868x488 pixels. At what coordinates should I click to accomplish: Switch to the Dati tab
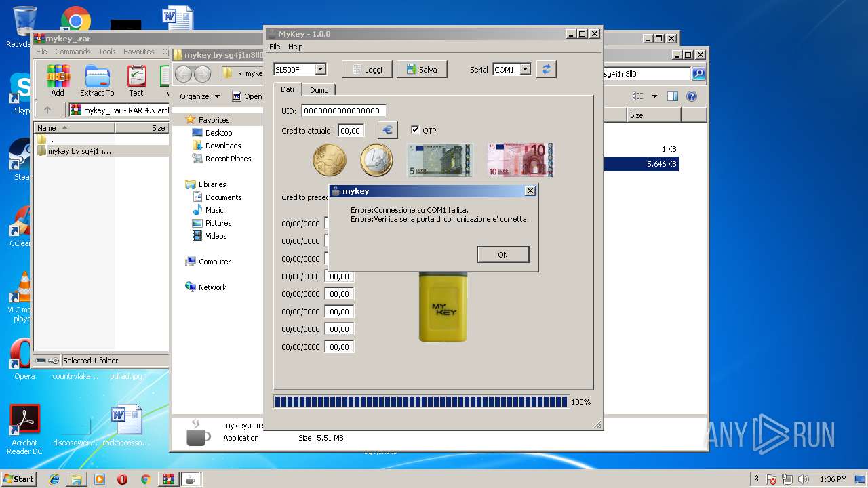point(288,89)
